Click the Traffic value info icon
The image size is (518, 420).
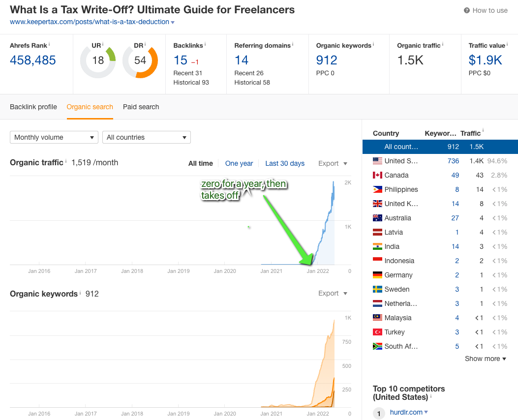tap(507, 44)
